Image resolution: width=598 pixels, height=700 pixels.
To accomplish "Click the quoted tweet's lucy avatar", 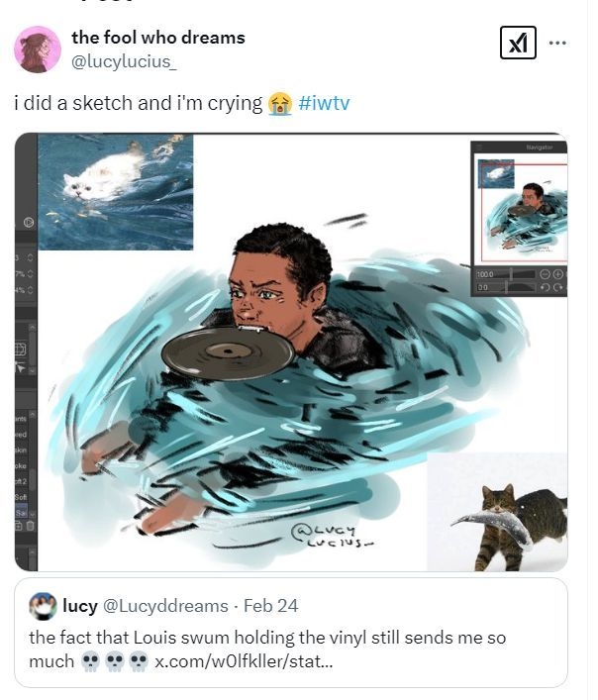I will click(43, 606).
